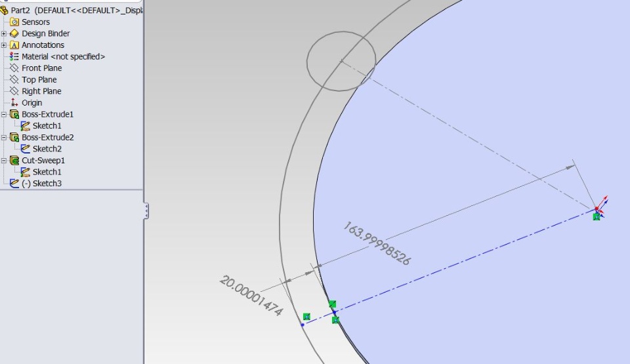Select the Design Binder icon
The height and width of the screenshot is (364, 630).
click(14, 33)
